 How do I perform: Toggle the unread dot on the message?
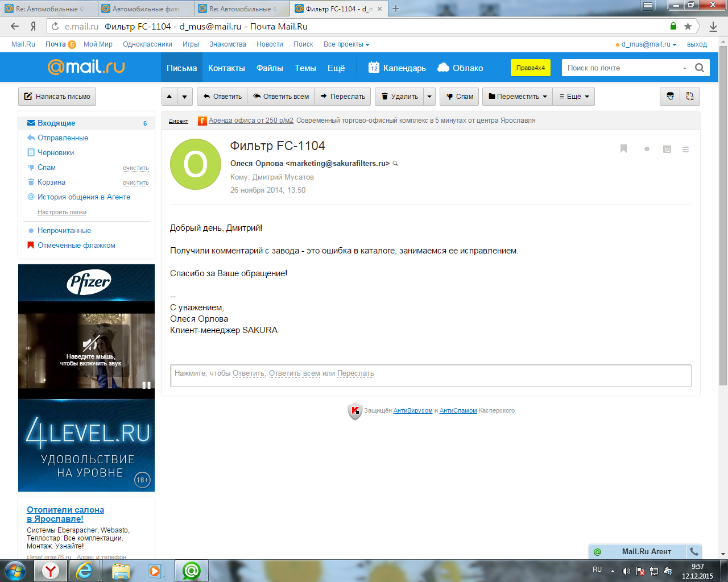[x=647, y=149]
